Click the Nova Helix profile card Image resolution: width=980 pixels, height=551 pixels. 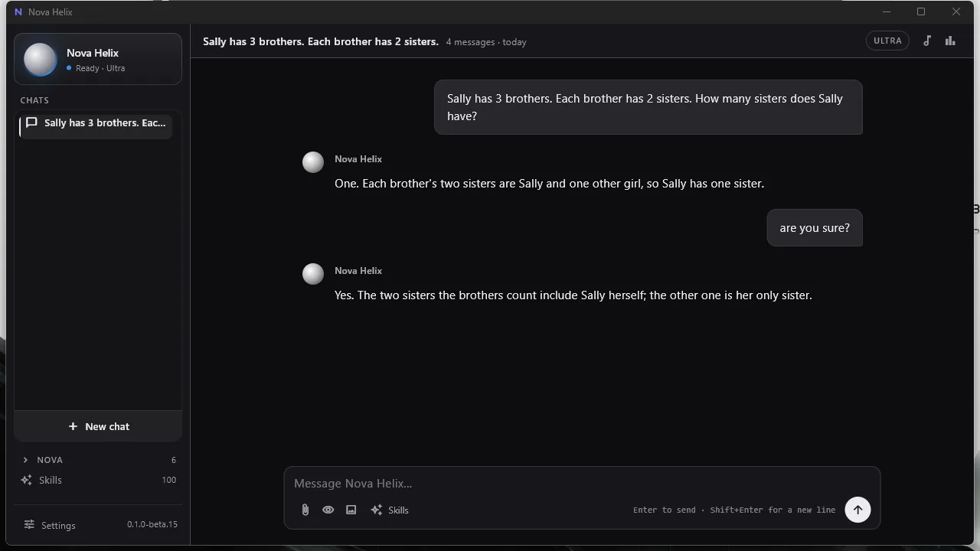tap(98, 59)
